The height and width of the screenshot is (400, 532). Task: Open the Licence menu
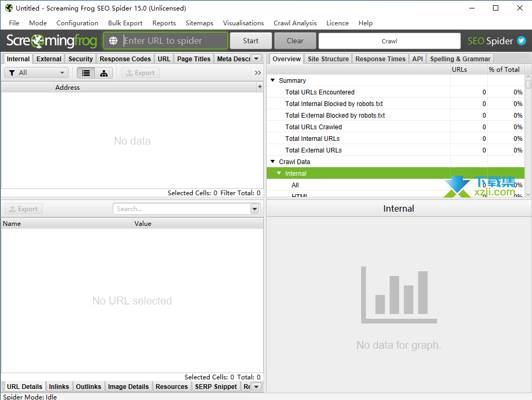tap(337, 23)
